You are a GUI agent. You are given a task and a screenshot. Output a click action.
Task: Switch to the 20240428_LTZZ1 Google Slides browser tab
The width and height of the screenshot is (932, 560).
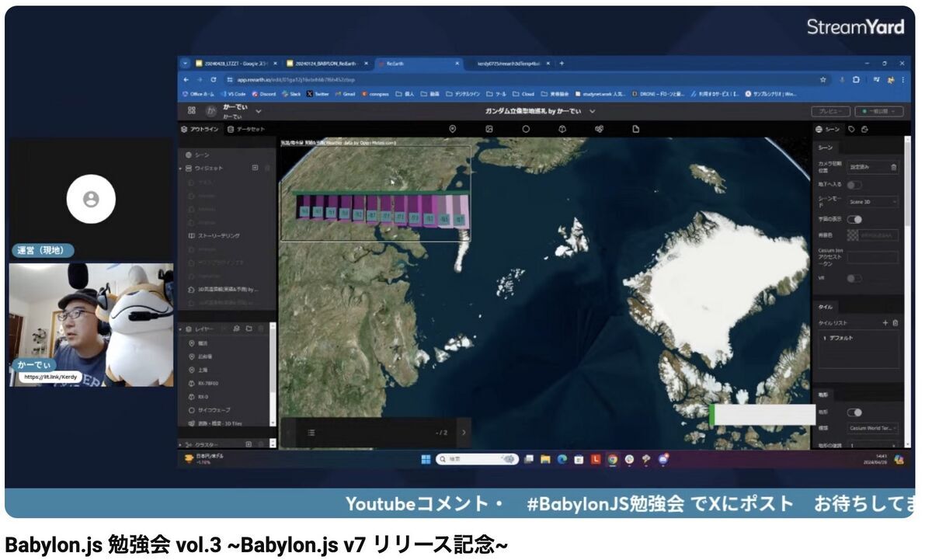[x=236, y=63]
